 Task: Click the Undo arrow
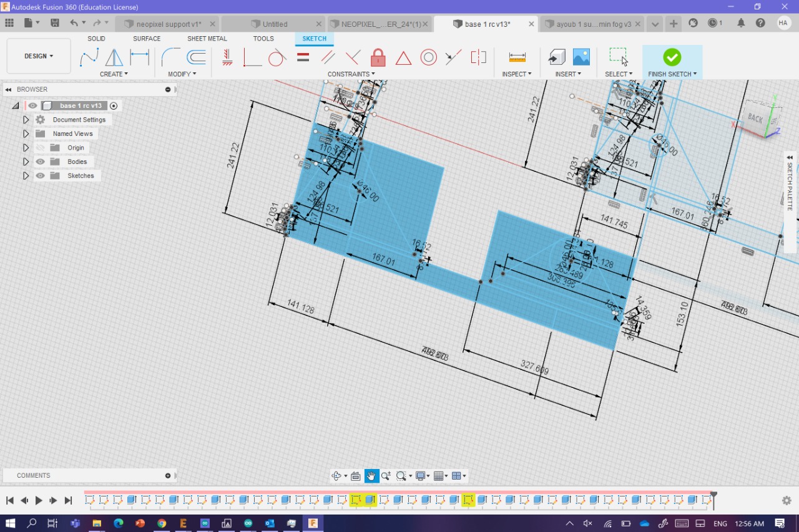[74, 23]
